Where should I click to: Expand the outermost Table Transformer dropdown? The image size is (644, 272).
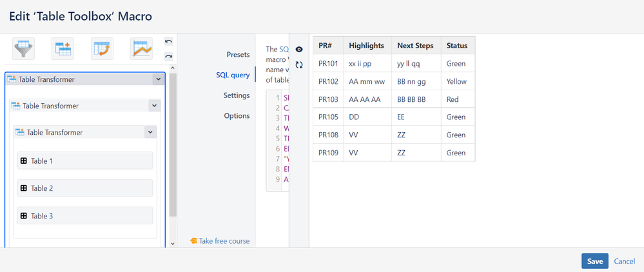(159, 79)
